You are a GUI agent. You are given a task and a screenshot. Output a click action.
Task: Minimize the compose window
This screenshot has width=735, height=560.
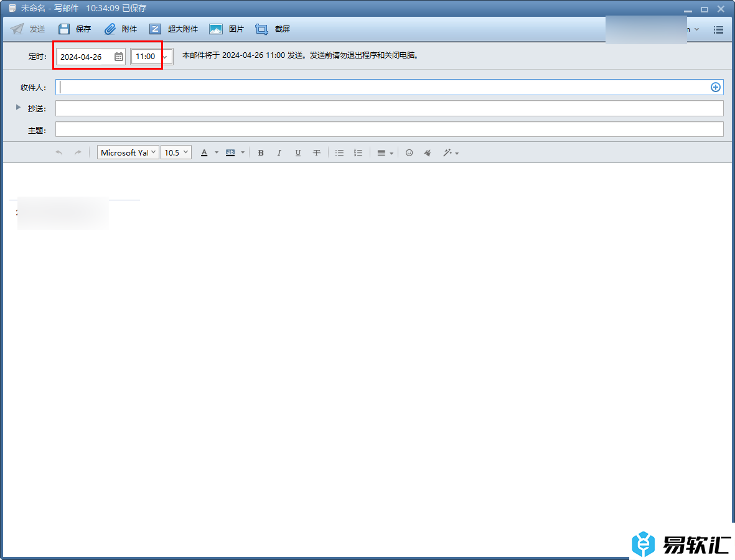pos(688,9)
